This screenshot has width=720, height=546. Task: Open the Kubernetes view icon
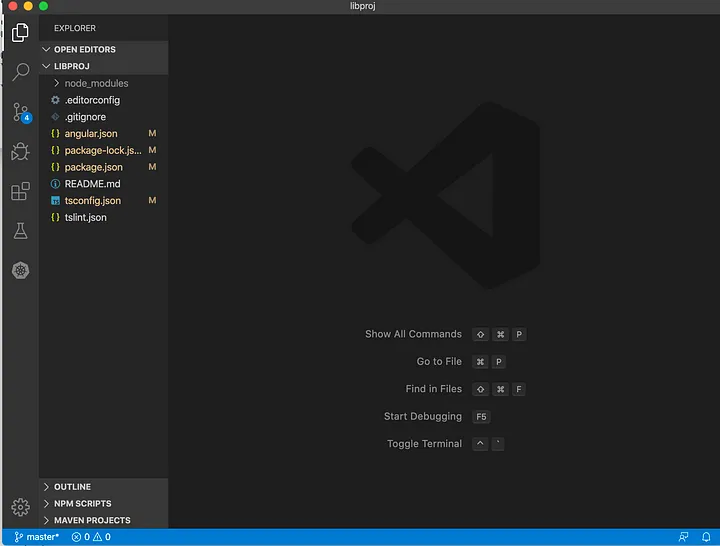pyautogui.click(x=20, y=271)
